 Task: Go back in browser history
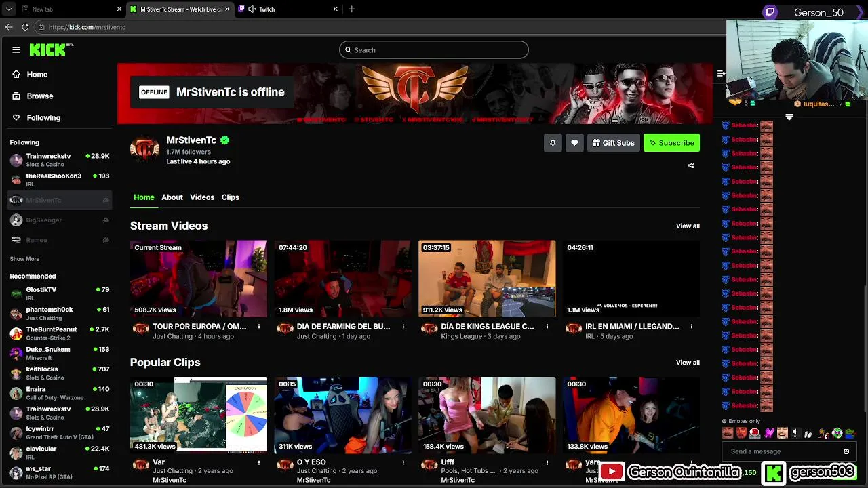[9, 27]
